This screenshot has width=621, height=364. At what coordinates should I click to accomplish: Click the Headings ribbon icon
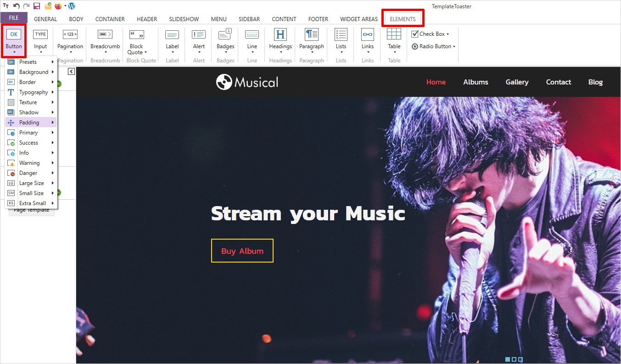pyautogui.click(x=280, y=35)
